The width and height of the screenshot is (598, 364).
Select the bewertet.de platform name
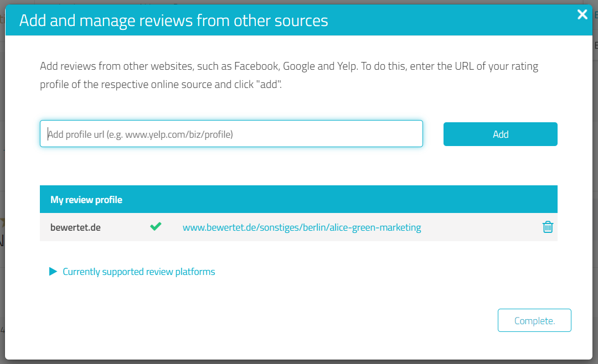[x=75, y=227]
